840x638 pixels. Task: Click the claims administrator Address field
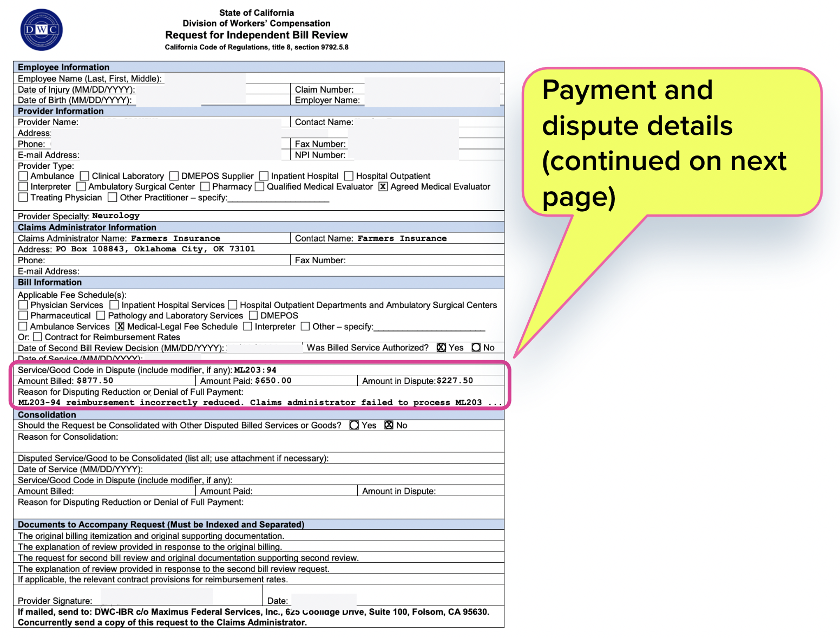click(259, 249)
